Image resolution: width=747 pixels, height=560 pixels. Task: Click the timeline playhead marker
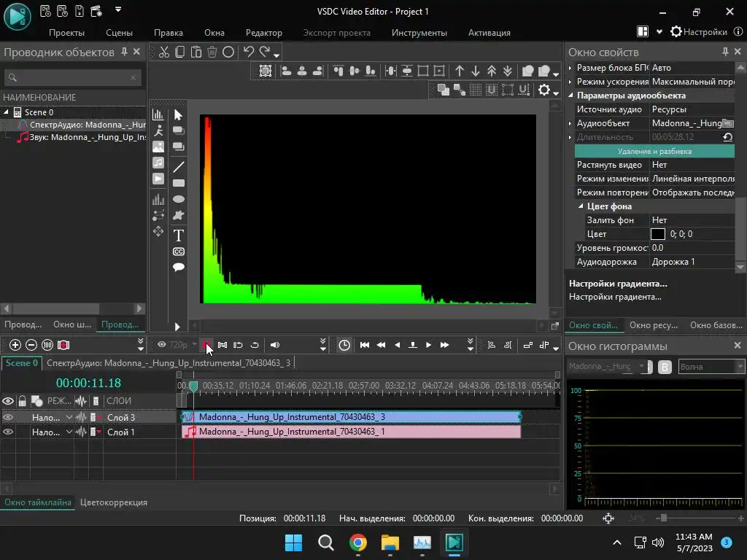click(x=193, y=386)
